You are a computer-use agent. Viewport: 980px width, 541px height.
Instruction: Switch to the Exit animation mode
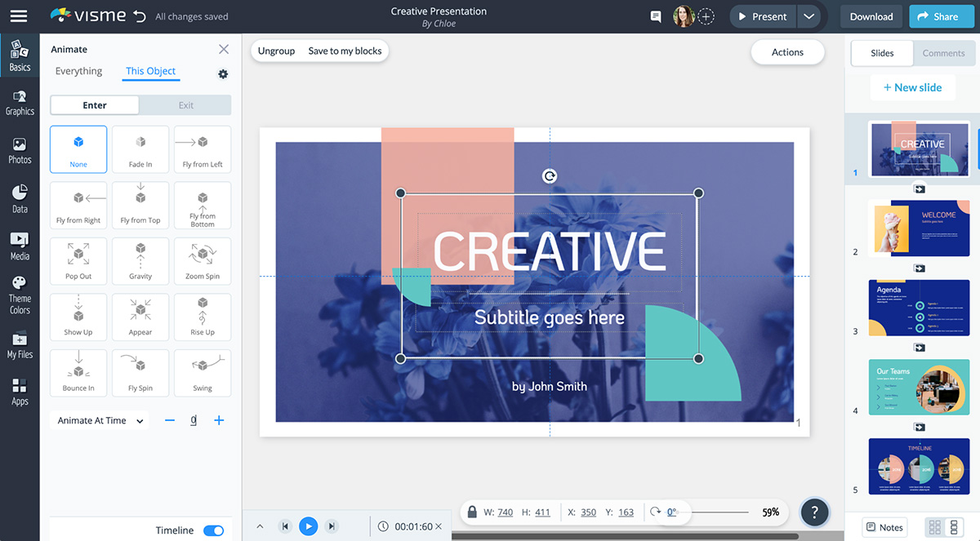pyautogui.click(x=185, y=105)
